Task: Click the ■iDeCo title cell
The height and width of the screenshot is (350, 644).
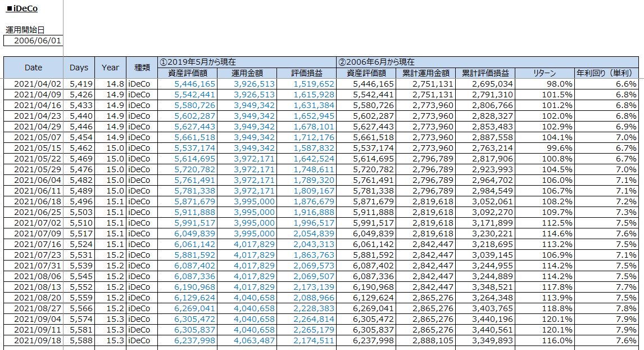Action: pyautogui.click(x=21, y=9)
